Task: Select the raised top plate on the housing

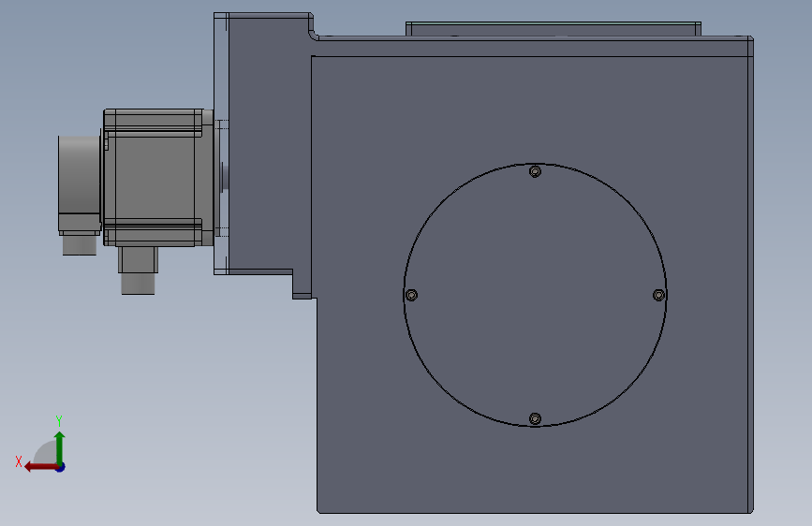Action: (554, 30)
